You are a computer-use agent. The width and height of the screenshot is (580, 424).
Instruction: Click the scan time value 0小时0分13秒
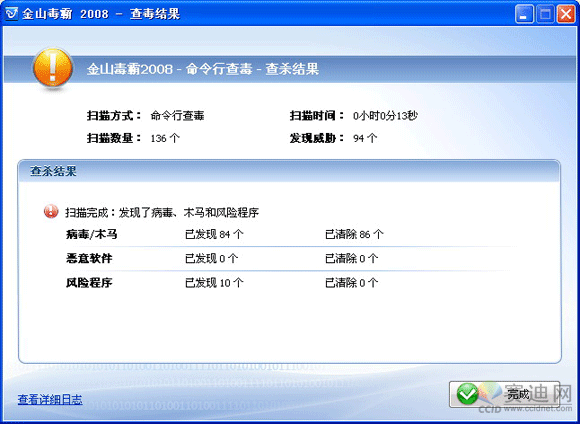coord(385,116)
